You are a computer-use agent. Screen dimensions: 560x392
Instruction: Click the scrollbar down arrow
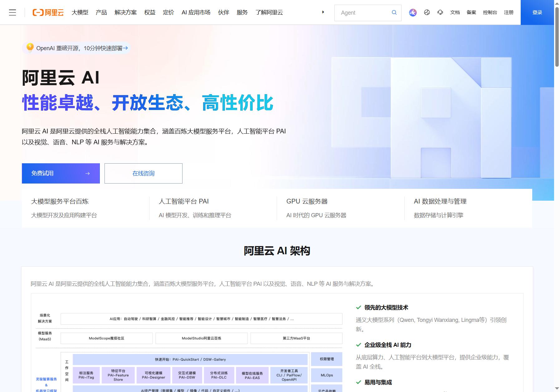(x=557, y=389)
